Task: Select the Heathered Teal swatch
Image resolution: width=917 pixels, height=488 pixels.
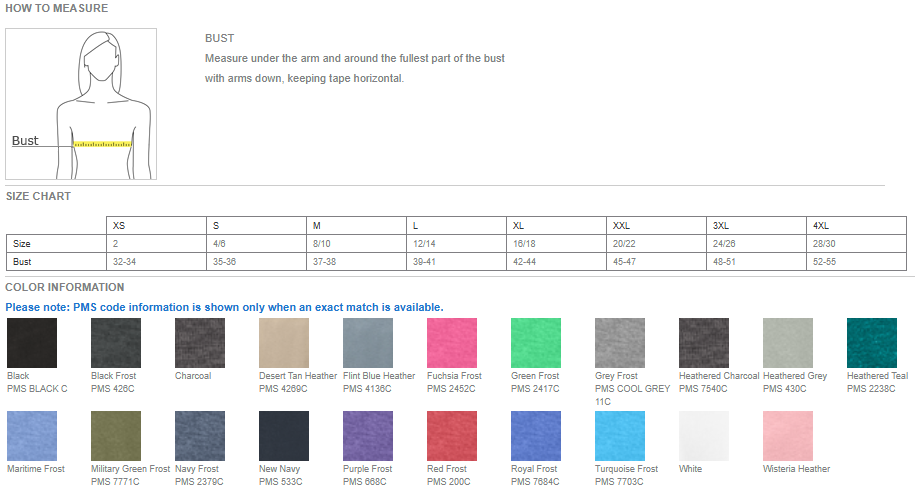Action: click(872, 343)
